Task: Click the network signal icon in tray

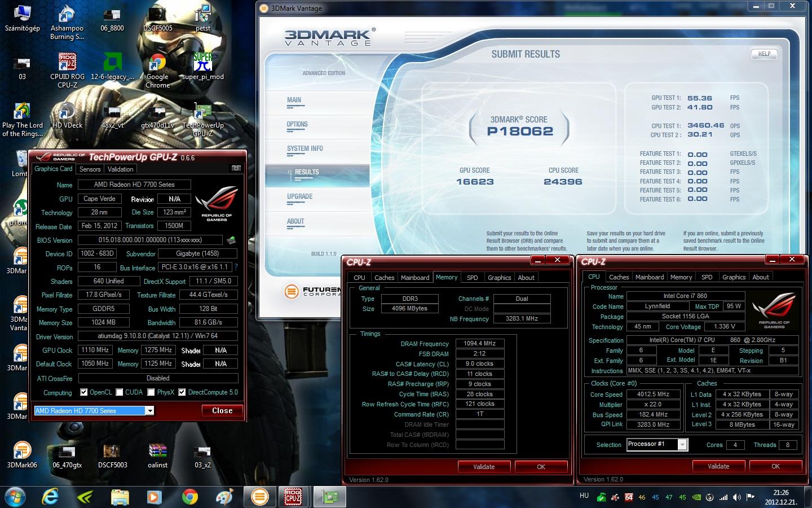Action: click(723, 497)
